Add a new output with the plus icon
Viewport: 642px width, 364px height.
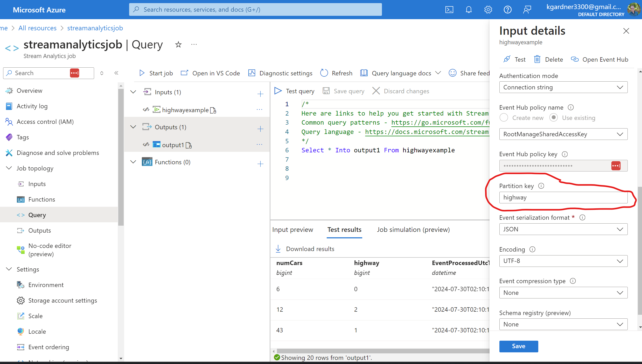coord(260,129)
